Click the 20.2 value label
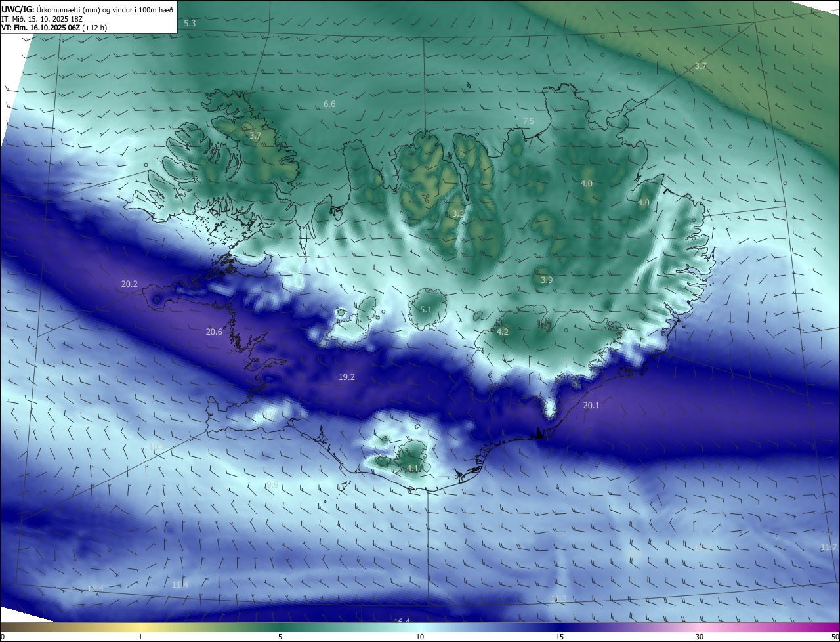 pos(129,284)
